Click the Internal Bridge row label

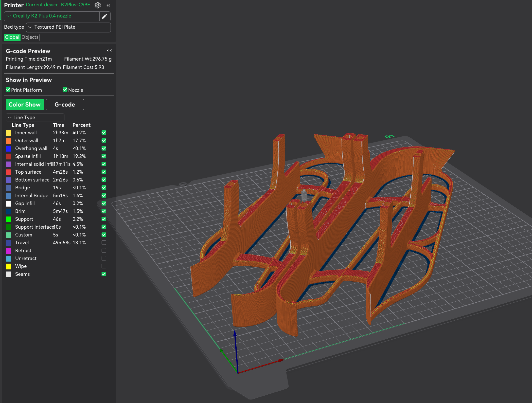click(x=32, y=195)
